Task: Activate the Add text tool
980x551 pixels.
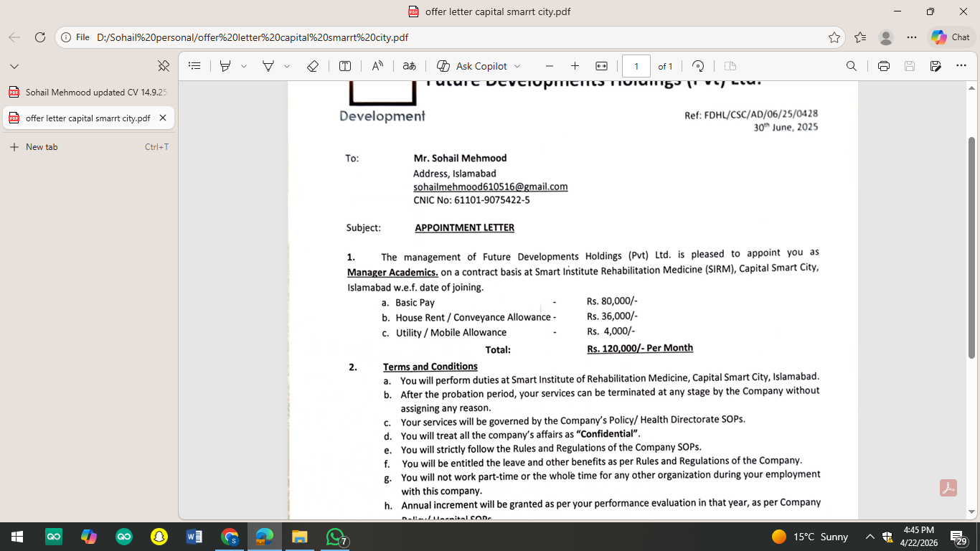Action: pos(345,66)
